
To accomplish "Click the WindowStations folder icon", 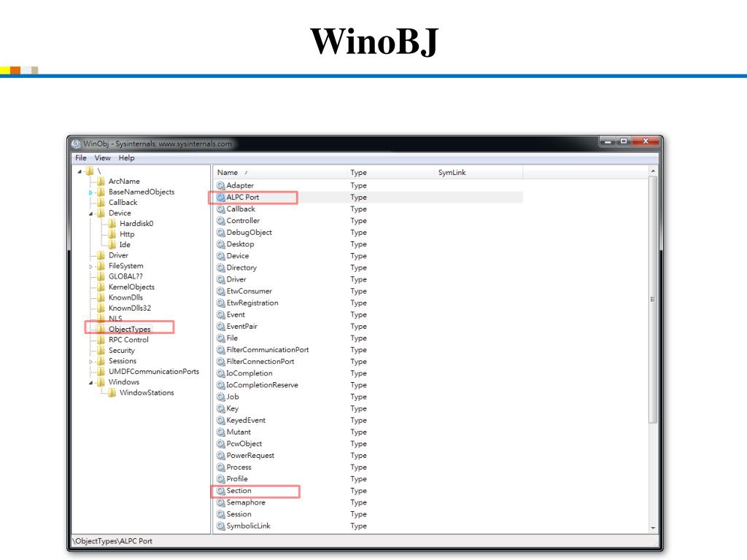I will point(112,393).
